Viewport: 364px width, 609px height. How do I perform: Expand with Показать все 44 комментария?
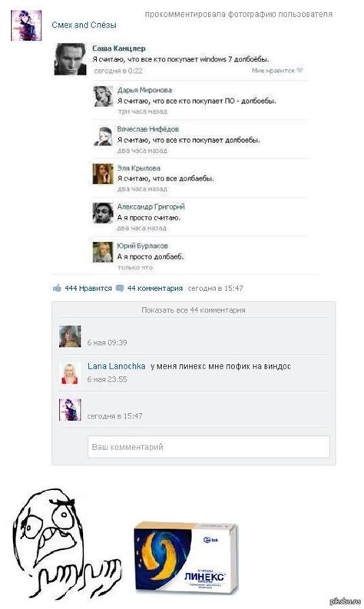(x=193, y=310)
